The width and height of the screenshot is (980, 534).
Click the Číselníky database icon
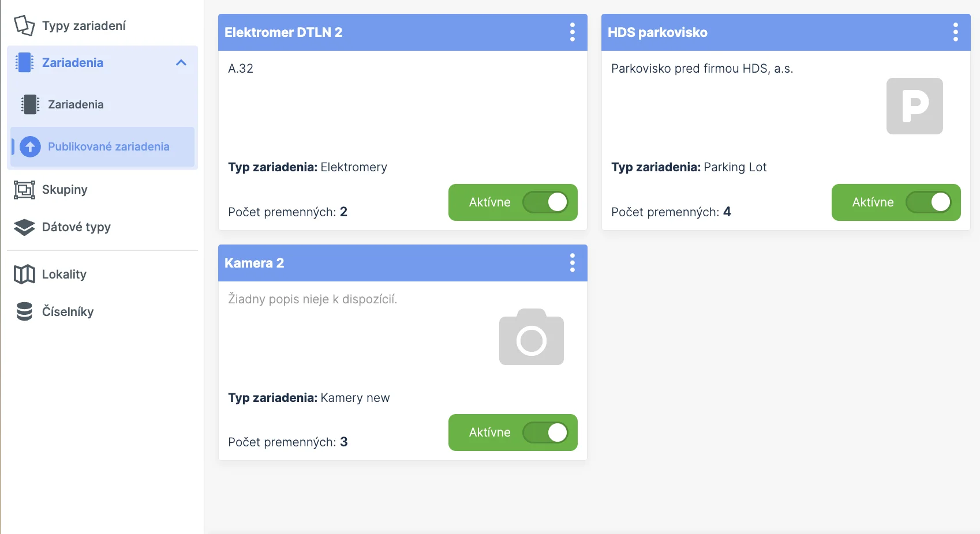pyautogui.click(x=24, y=311)
